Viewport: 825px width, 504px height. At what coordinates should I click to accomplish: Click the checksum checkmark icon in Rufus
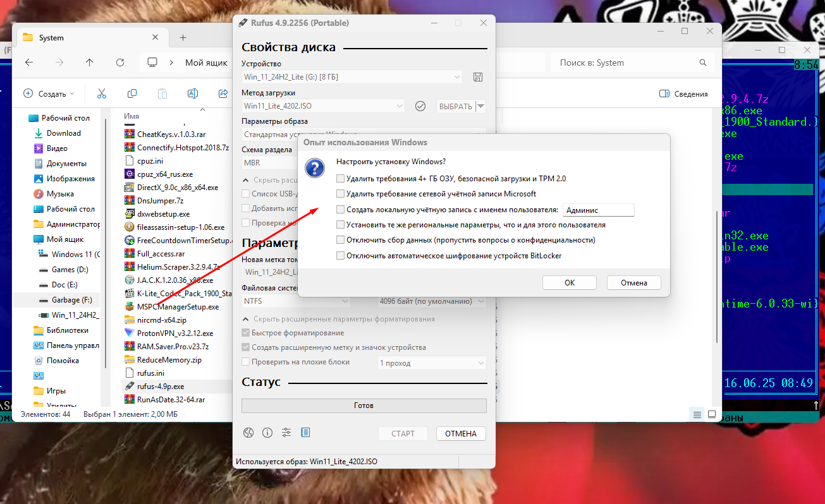(x=420, y=106)
